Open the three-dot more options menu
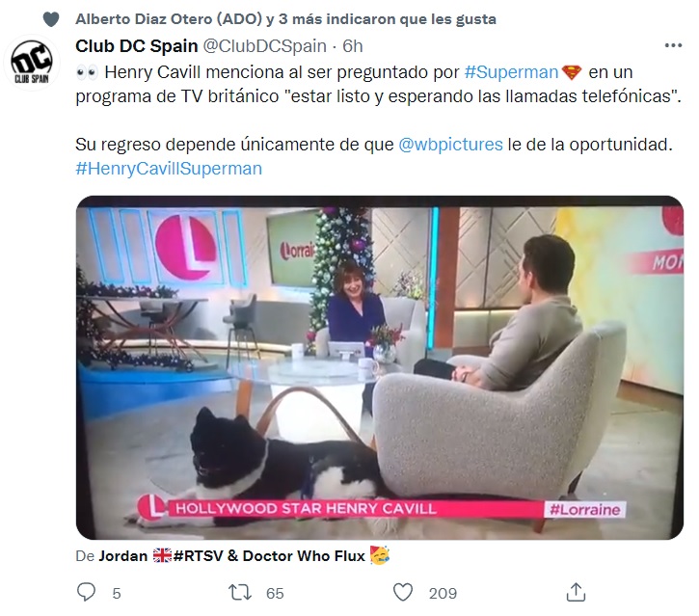The width and height of the screenshot is (699, 616). (673, 45)
